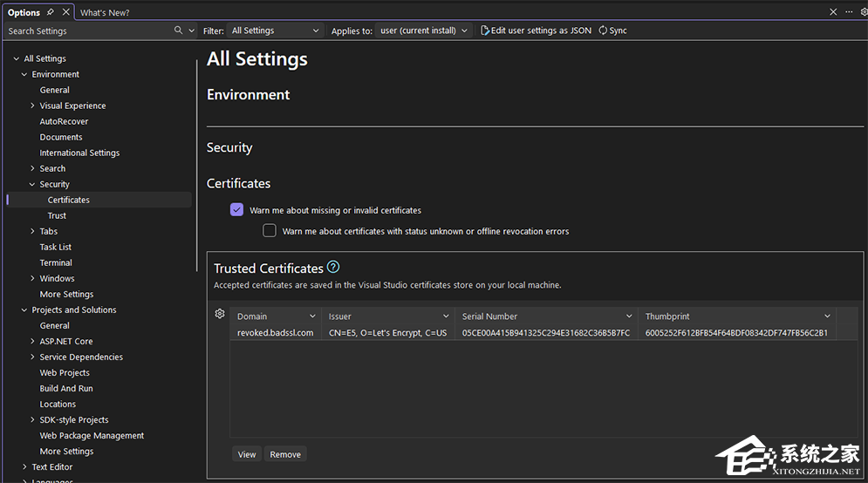Click in the Search Settings field
Image resolution: width=868 pixels, height=483 pixels.
pos(89,31)
